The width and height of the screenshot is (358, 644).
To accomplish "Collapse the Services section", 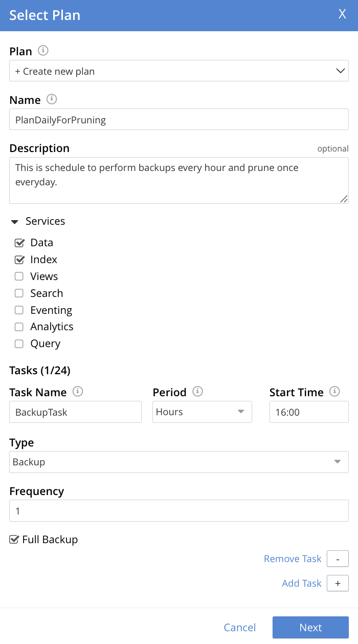I will pos(15,222).
